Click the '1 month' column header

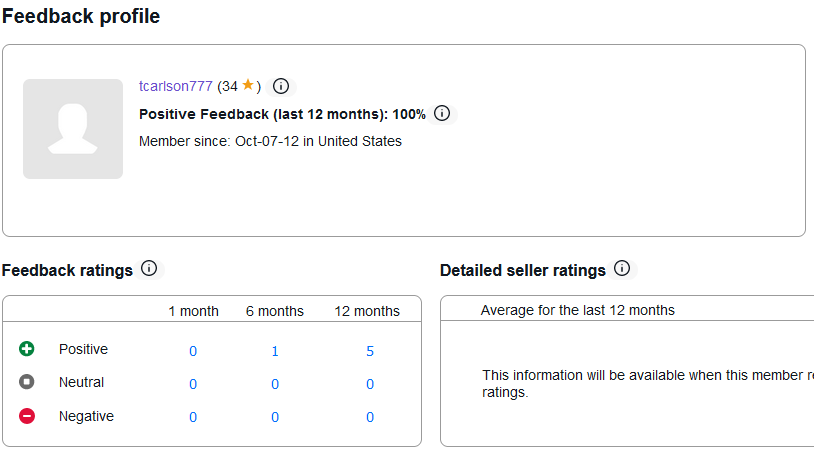(x=193, y=311)
